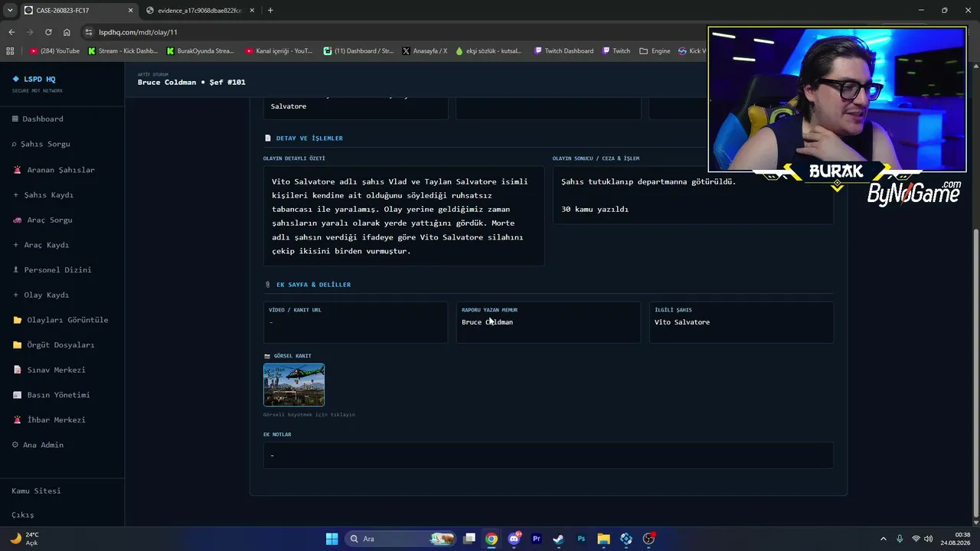Open İhbar Merkezi page

[x=50, y=420]
